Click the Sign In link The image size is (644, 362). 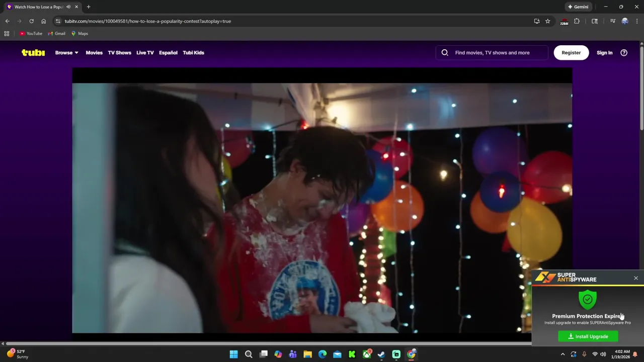click(604, 52)
